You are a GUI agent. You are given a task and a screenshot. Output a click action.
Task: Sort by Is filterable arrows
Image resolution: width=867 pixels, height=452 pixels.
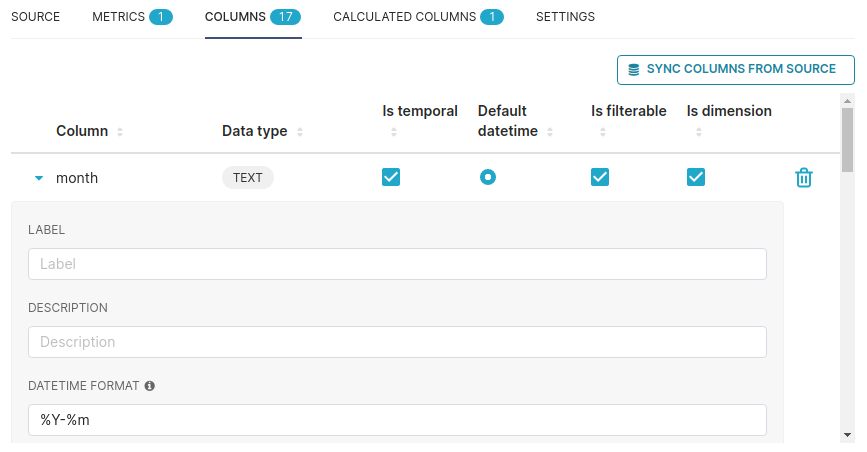(603, 132)
